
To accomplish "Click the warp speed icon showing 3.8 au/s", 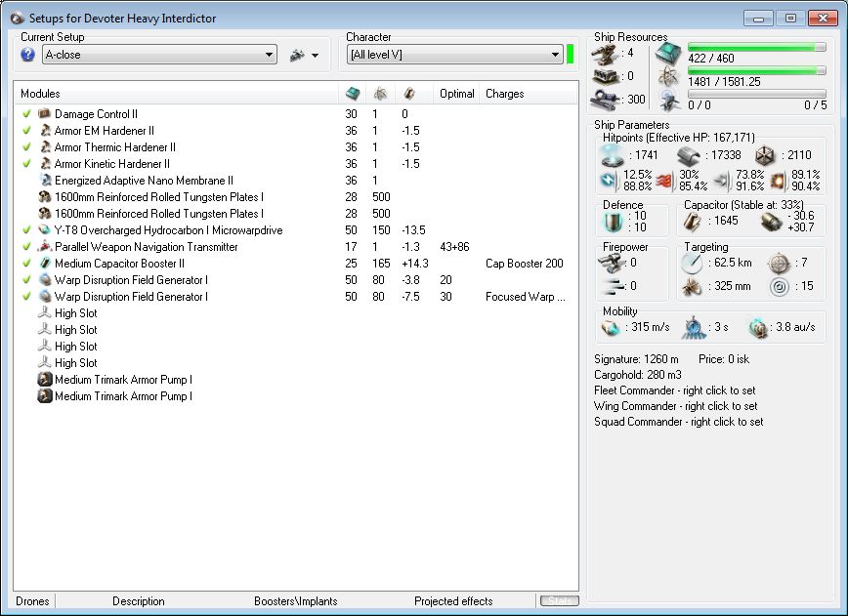I will click(x=758, y=327).
